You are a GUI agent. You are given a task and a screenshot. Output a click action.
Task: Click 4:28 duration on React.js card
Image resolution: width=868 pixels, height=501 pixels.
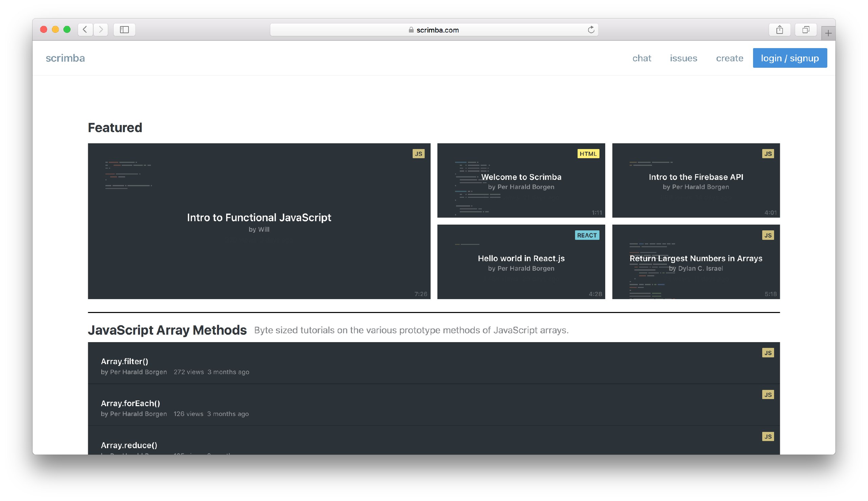point(595,294)
